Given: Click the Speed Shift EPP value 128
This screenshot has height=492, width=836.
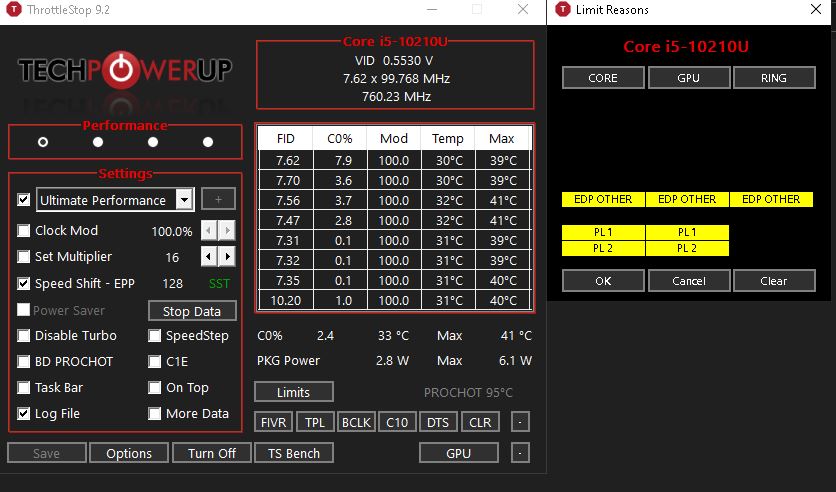Looking at the screenshot, I should pyautogui.click(x=172, y=284).
